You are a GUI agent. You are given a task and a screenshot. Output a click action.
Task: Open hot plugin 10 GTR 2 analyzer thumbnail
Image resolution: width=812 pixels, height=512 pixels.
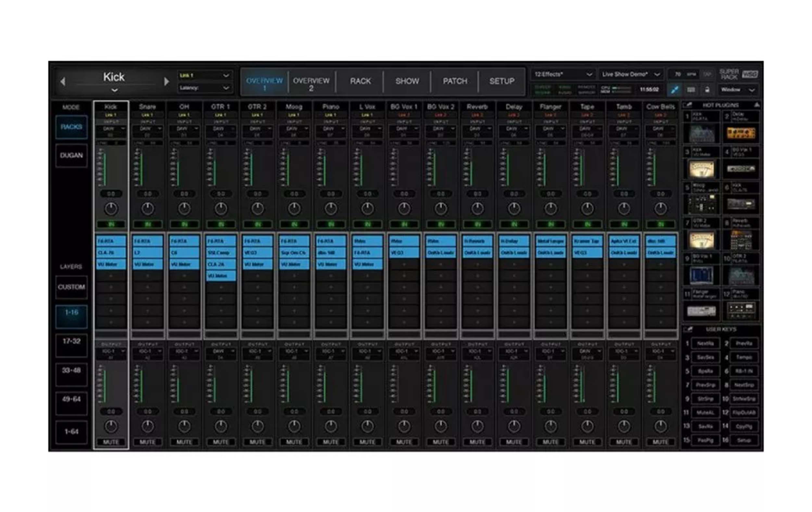(741, 275)
